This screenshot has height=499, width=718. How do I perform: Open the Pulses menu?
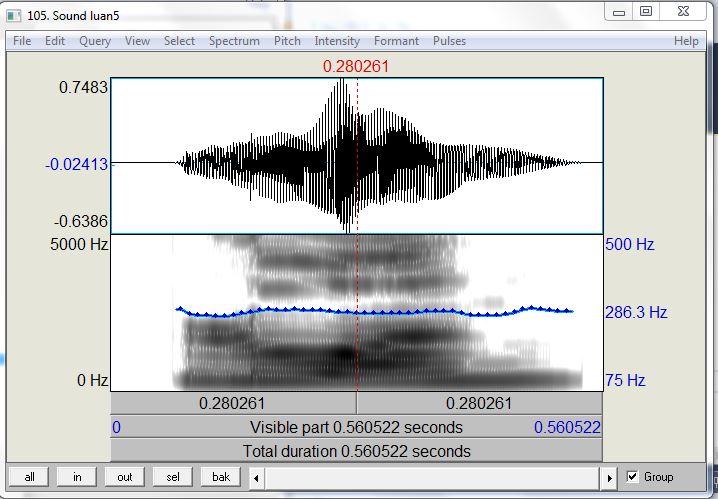(x=449, y=41)
